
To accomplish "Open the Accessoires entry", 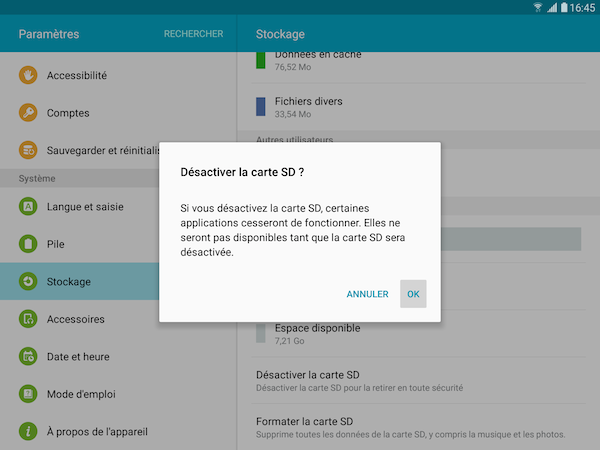I will (80, 319).
